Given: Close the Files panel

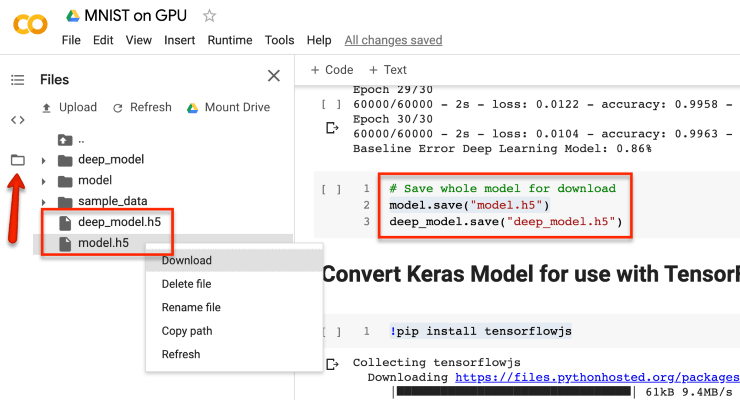Looking at the screenshot, I should (x=274, y=75).
